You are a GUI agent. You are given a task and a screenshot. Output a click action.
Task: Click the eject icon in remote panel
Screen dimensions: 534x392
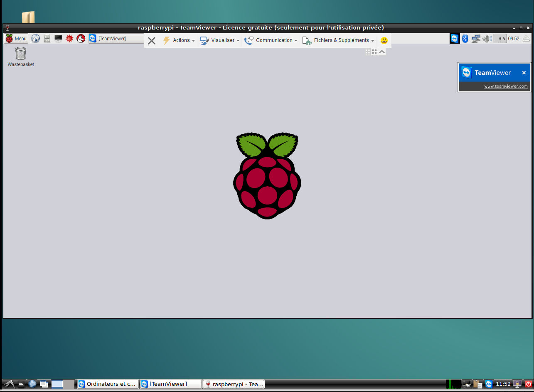tap(526, 39)
